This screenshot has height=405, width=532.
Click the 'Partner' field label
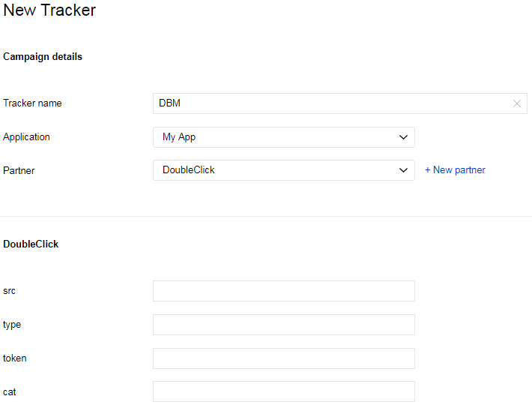19,170
